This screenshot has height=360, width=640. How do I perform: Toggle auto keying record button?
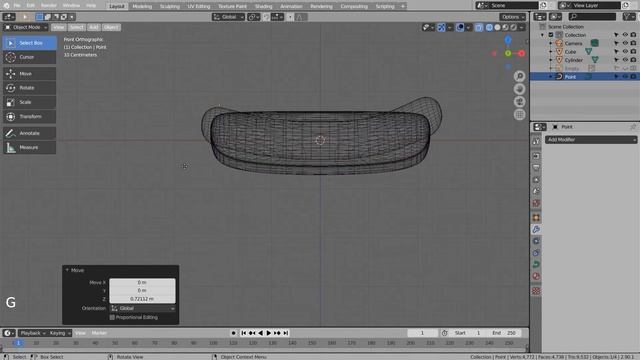click(x=233, y=333)
